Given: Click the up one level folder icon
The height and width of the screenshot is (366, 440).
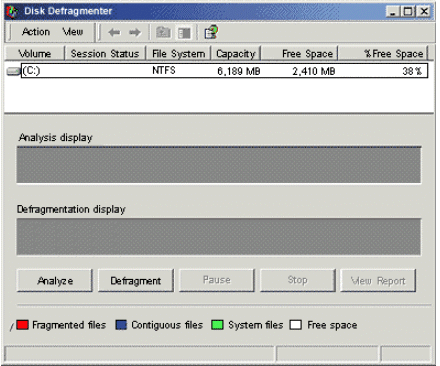Looking at the screenshot, I should [163, 32].
